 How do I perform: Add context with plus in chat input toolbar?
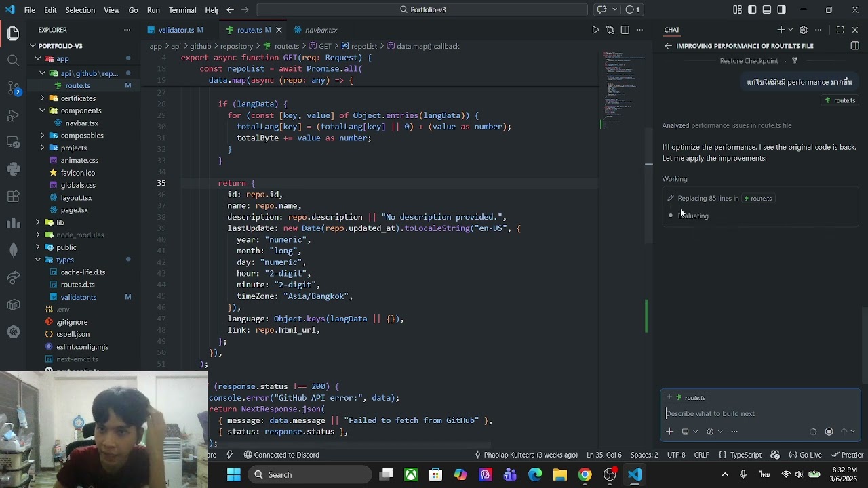pyautogui.click(x=669, y=432)
